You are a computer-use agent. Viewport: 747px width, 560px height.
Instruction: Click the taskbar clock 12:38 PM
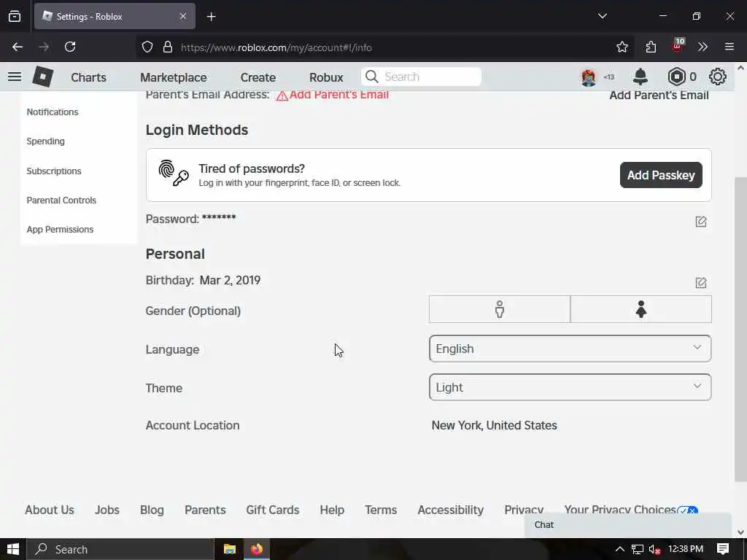click(686, 549)
